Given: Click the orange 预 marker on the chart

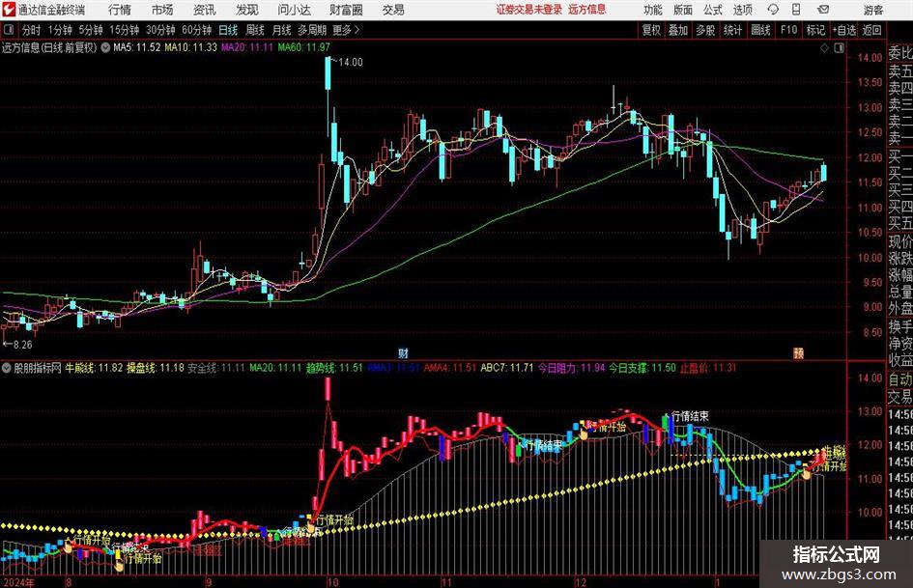Looking at the screenshot, I should [x=798, y=352].
